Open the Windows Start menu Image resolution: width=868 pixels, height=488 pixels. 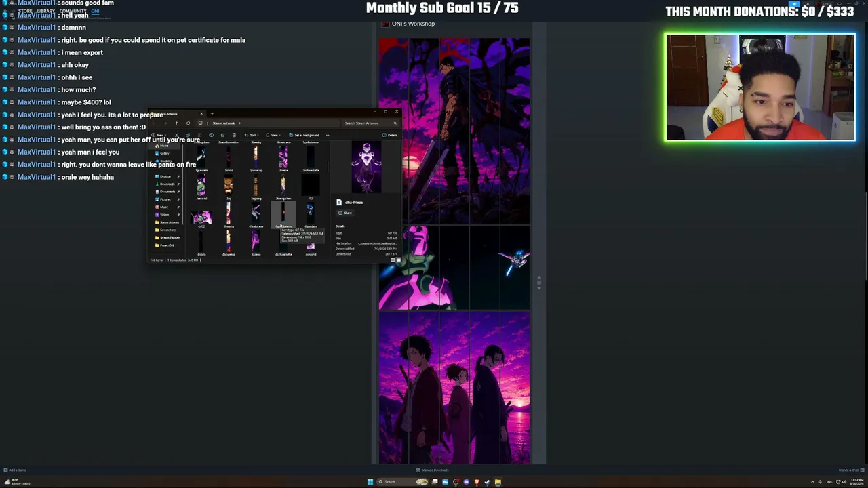coord(370,482)
